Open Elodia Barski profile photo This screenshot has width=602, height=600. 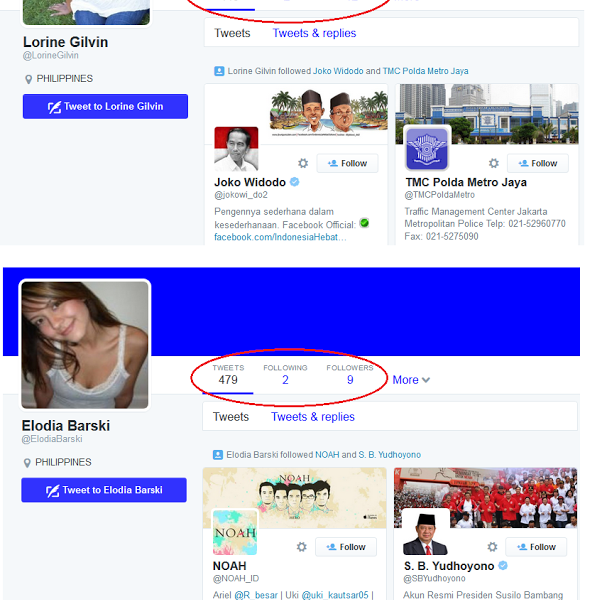click(85, 345)
